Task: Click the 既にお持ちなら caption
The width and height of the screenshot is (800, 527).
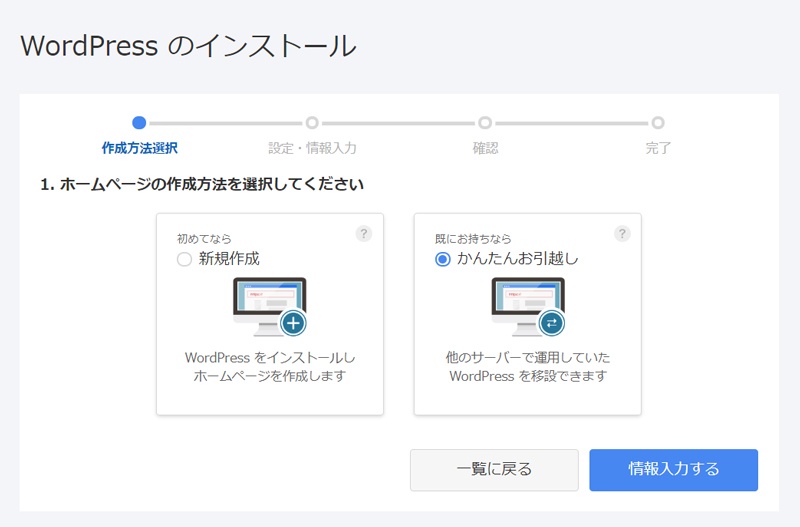Action: pyautogui.click(x=473, y=239)
